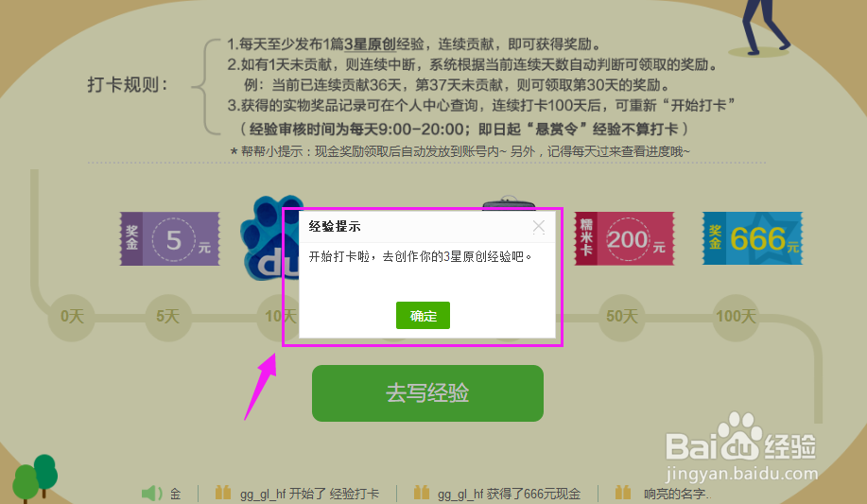Open the gg_gl_hf 获得了666元现金 notice
The height and width of the screenshot is (504, 867).
(509, 494)
